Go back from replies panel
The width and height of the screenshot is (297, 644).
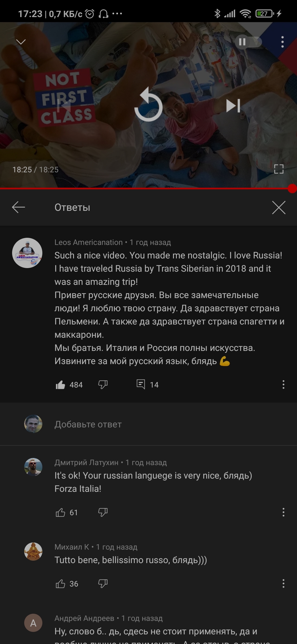pos(18,207)
